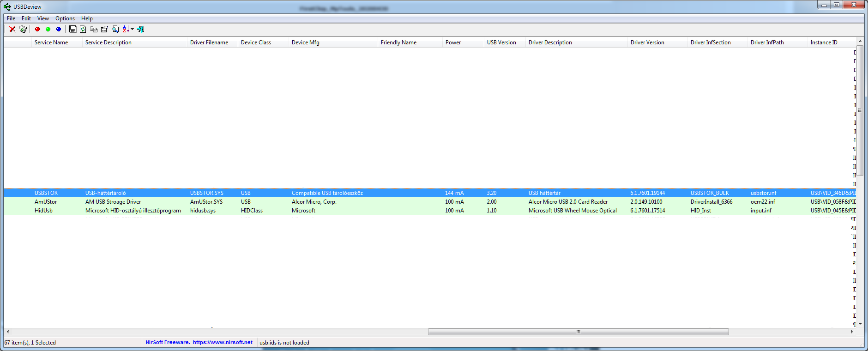
Task: Click the horizontal scrollbar right arrow
Action: (852, 332)
